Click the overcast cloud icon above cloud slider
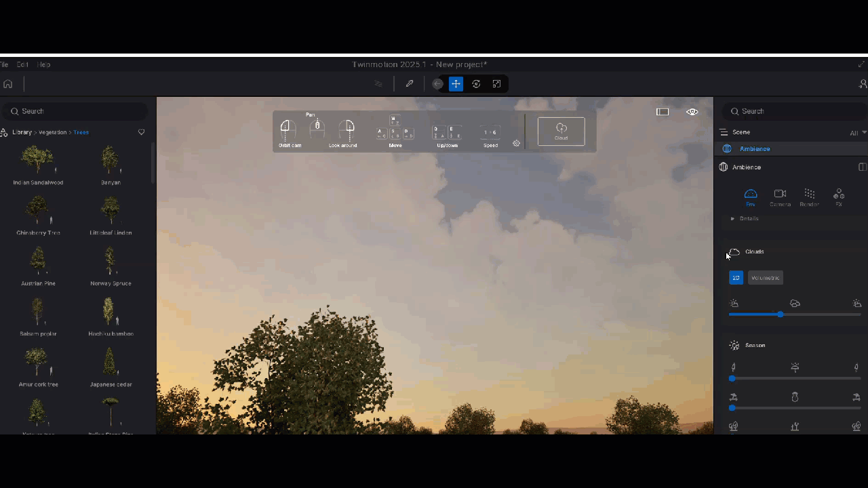Image resolution: width=868 pixels, height=488 pixels. 795,304
